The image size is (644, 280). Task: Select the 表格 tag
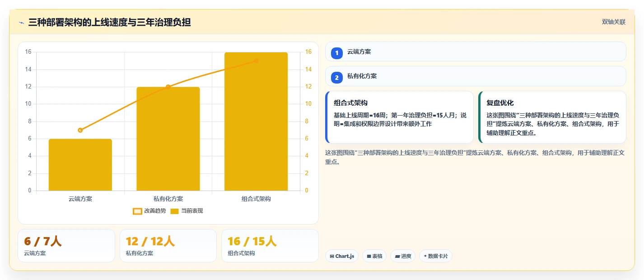(374, 256)
